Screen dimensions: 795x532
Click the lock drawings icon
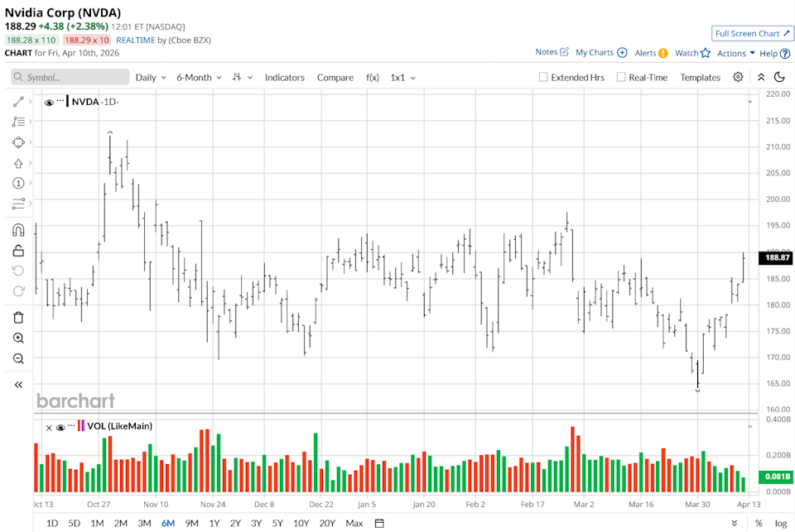[x=18, y=251]
